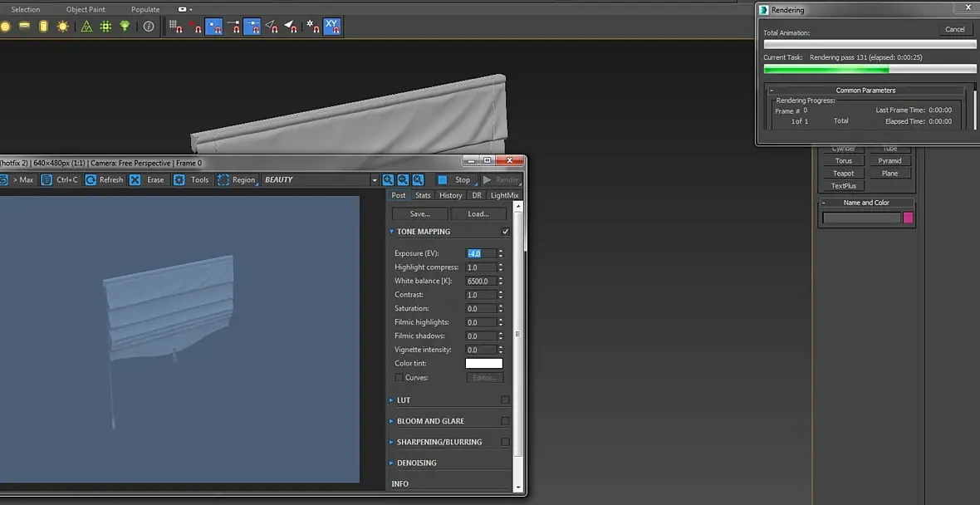Image resolution: width=980 pixels, height=505 pixels.
Task: Open the LightMix tab
Action: point(504,195)
